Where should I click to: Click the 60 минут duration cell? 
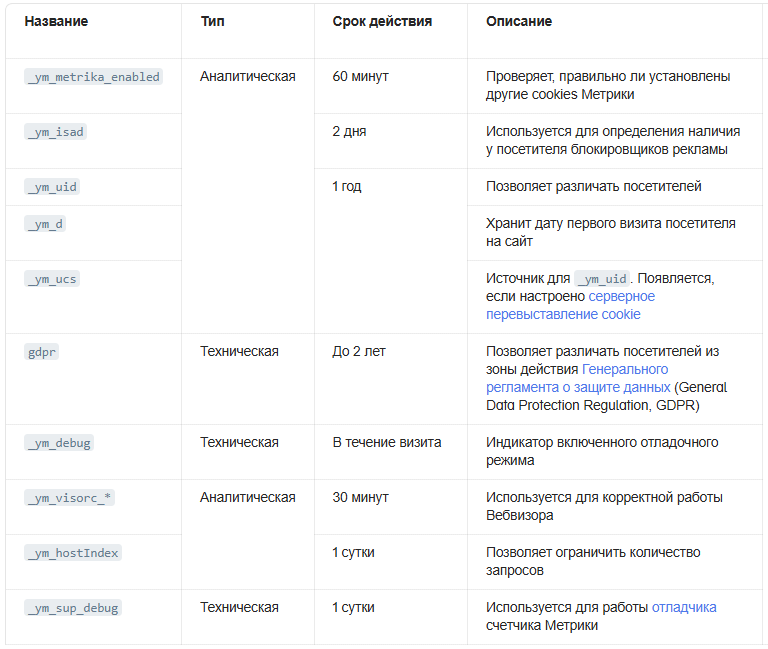[x=360, y=76]
